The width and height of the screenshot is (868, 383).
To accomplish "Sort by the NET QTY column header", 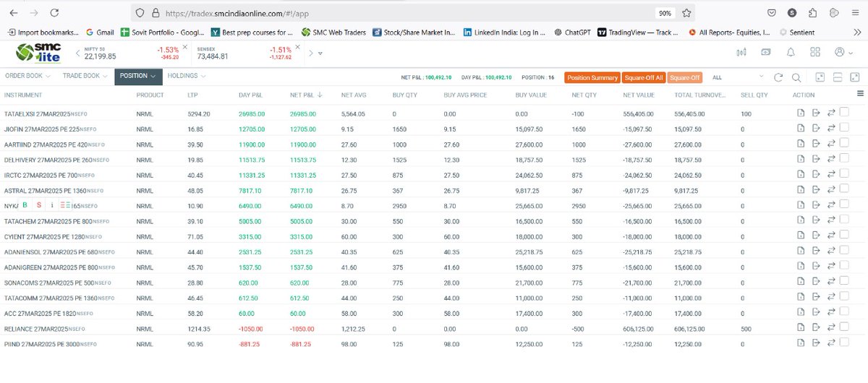I will (x=584, y=95).
